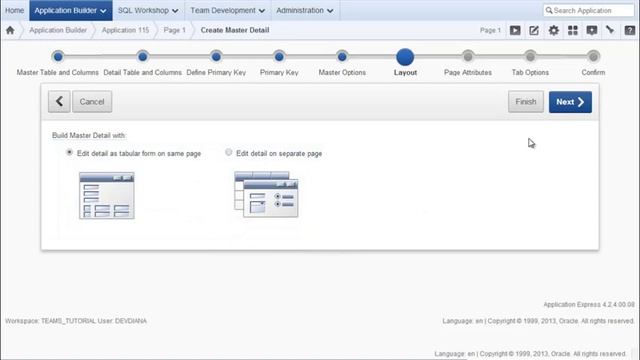640x360 pixels.
Task: Click the Next button
Action: [x=570, y=102]
